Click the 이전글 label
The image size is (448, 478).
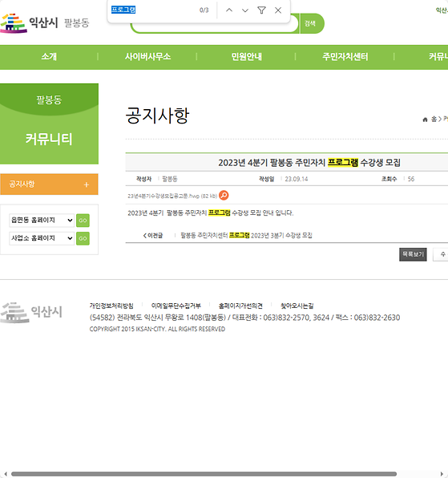153,235
